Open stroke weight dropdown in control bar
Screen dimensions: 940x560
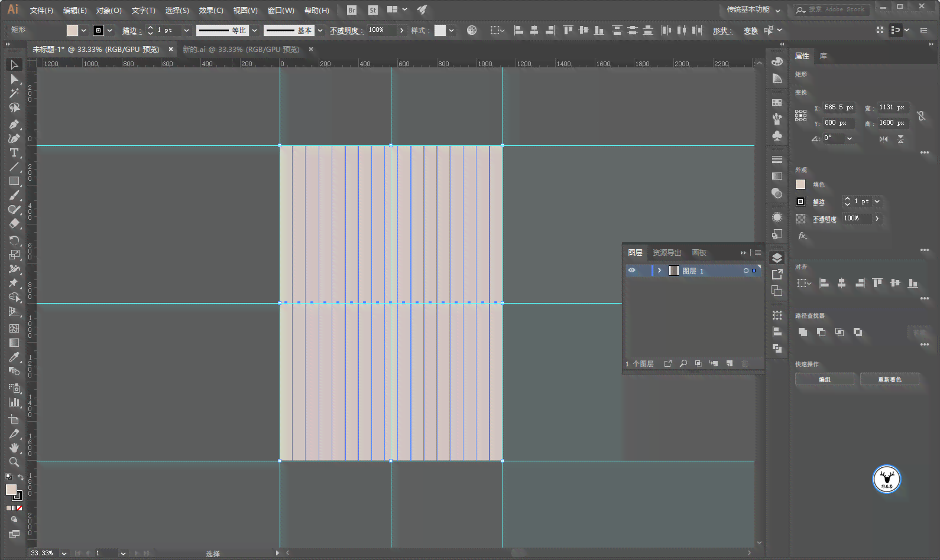tap(186, 30)
